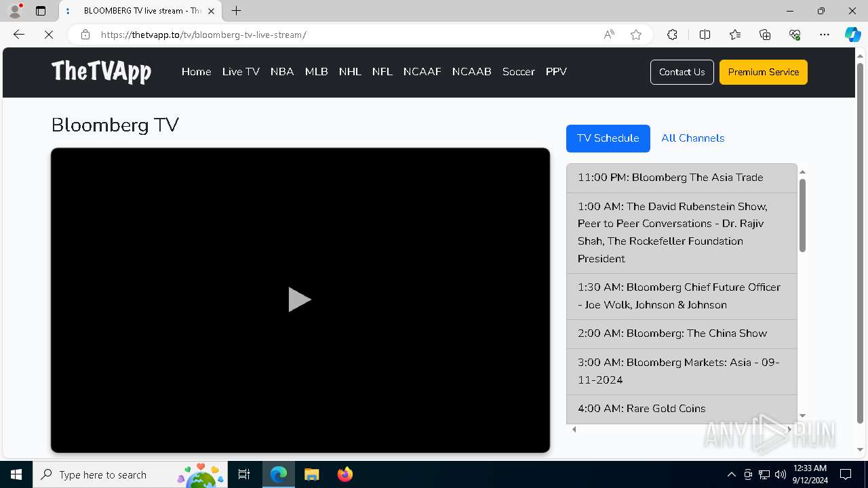Open Firefox taskbar icon

344,474
